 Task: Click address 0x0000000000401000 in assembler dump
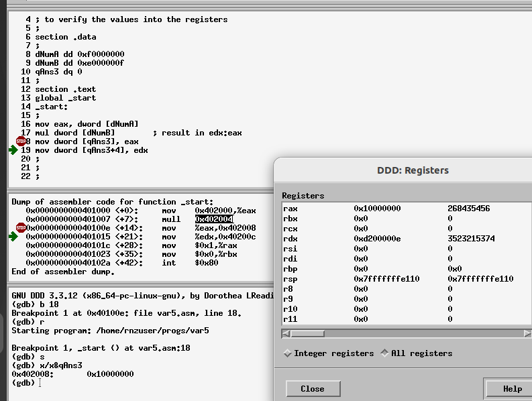[x=68, y=211]
